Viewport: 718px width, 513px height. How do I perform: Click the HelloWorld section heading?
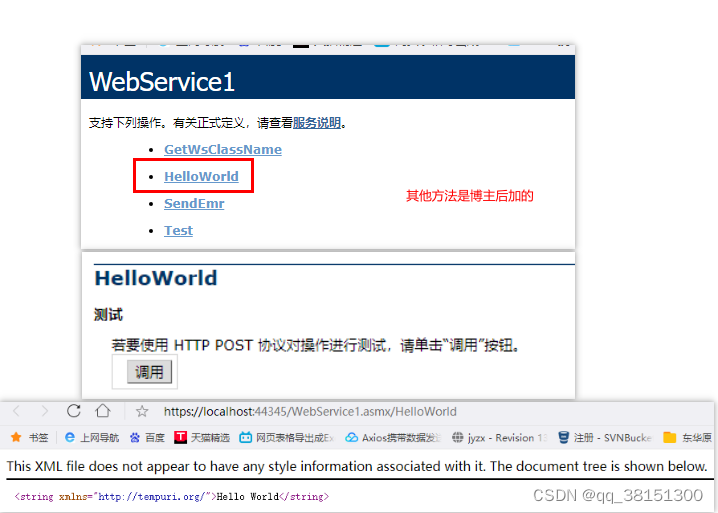coord(156,278)
